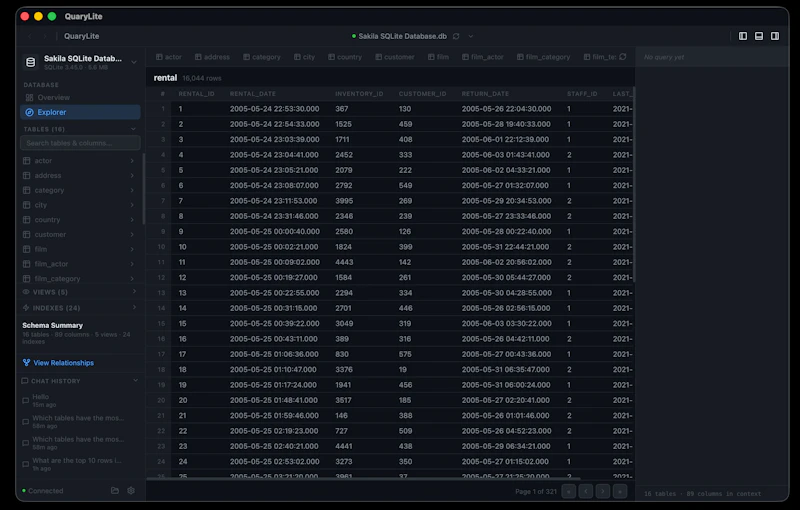Screen dimensions: 800x510
Task: Collapse the TABLES (16) section
Action: point(133,129)
